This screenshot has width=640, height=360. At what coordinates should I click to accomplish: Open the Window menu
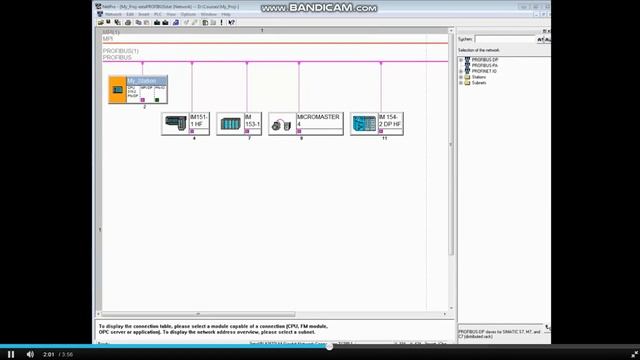click(x=209, y=14)
